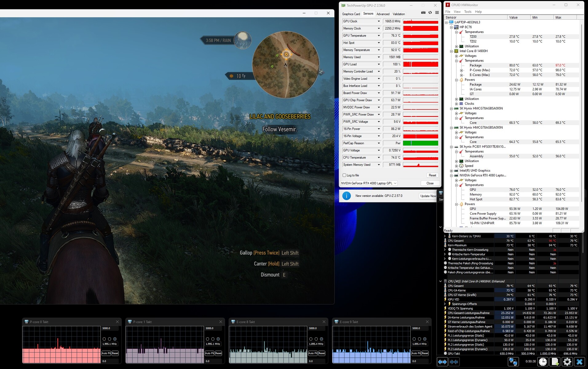The image size is (588, 369).
Task: Click the 5000.0 max field in P-core 0 graph
Action: point(110,328)
